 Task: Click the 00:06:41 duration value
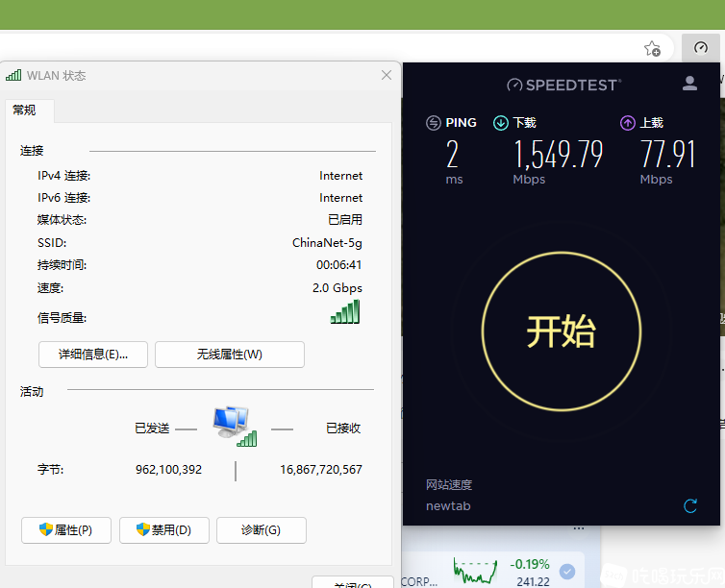pyautogui.click(x=338, y=265)
